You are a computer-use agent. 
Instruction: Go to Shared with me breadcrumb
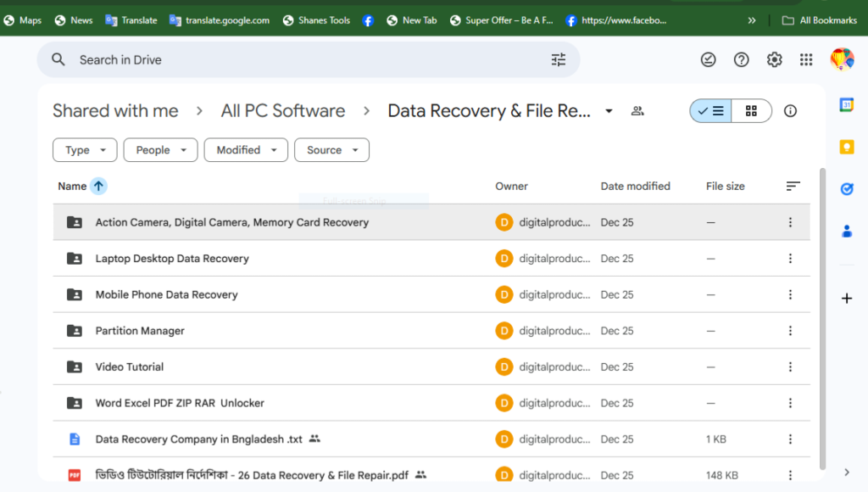(x=115, y=111)
